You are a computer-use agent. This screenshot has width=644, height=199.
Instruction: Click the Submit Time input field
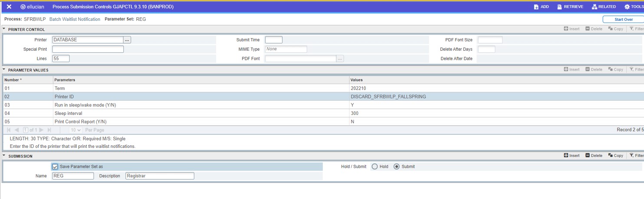coord(273,40)
